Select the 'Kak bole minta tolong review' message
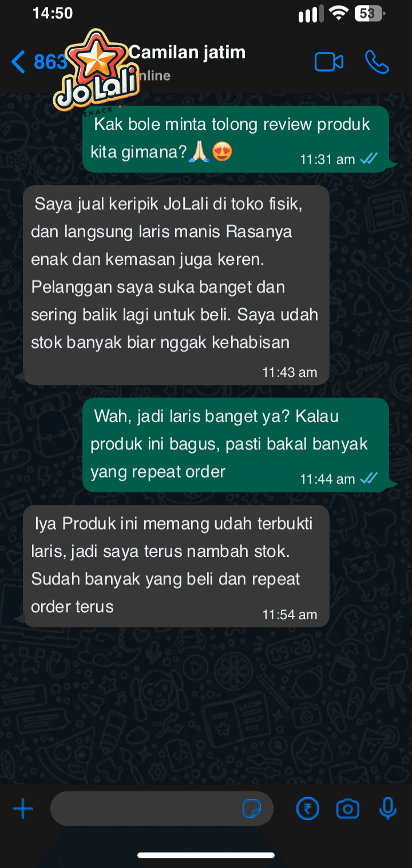412x868 pixels. (x=236, y=139)
